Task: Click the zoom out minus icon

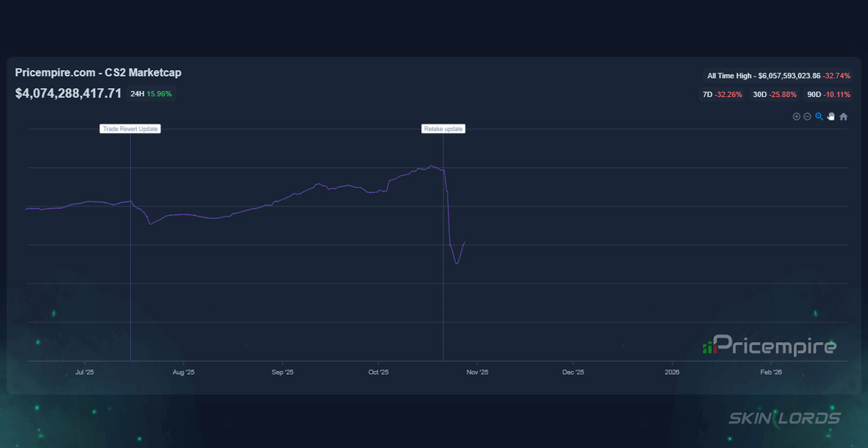Action: tap(807, 117)
